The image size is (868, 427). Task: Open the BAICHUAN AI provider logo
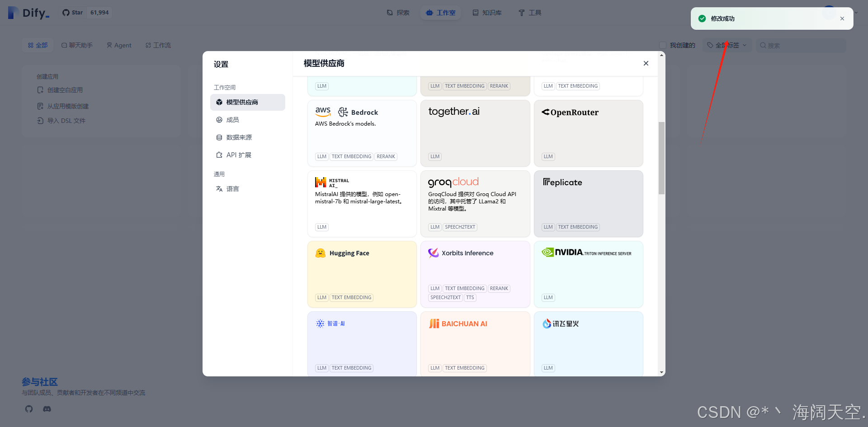tap(458, 324)
